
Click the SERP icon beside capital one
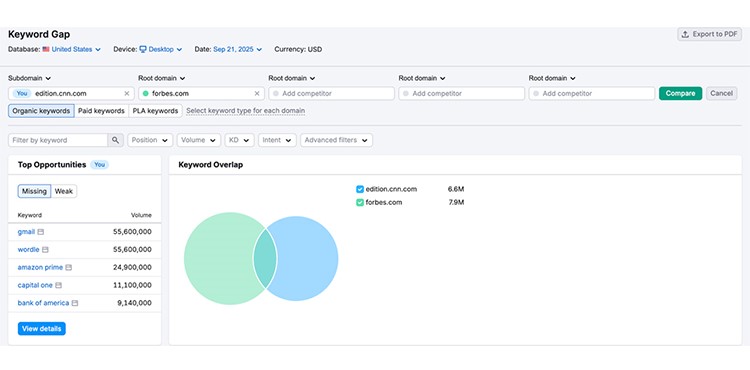(x=58, y=285)
